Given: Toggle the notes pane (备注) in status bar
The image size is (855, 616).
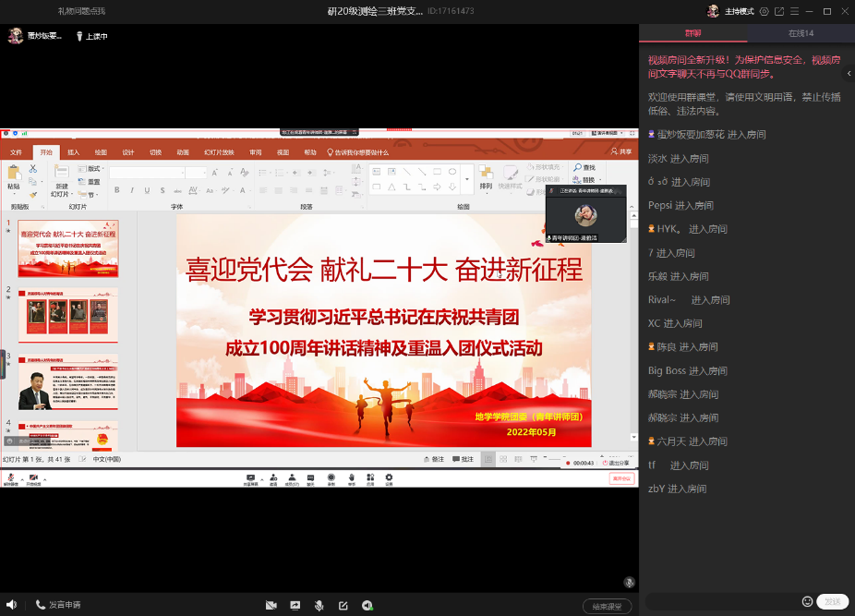Looking at the screenshot, I should tap(433, 459).
